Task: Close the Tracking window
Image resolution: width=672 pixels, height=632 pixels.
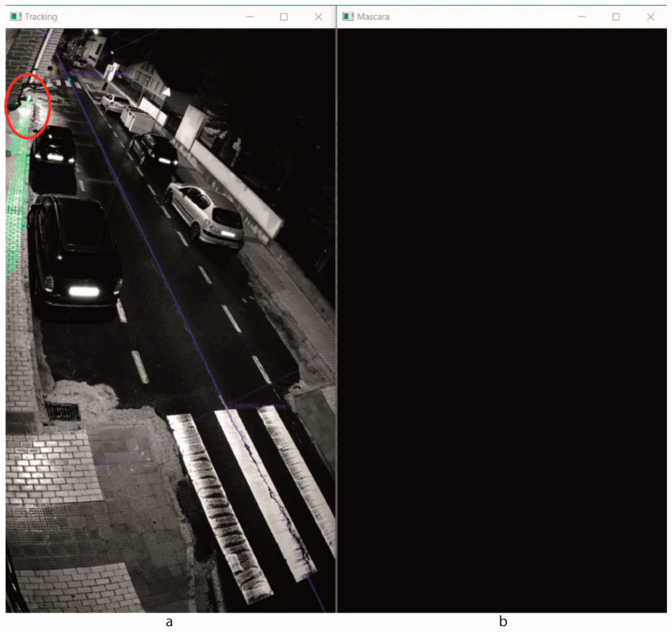Action: (318, 17)
